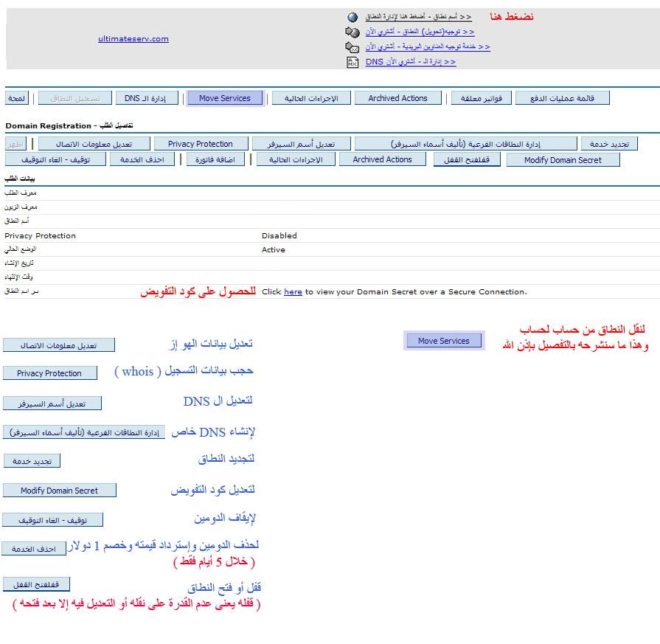Click the 'اضافة فاتورة' button
Image resolution: width=660 pixels, height=644 pixels.
pyautogui.click(x=215, y=159)
